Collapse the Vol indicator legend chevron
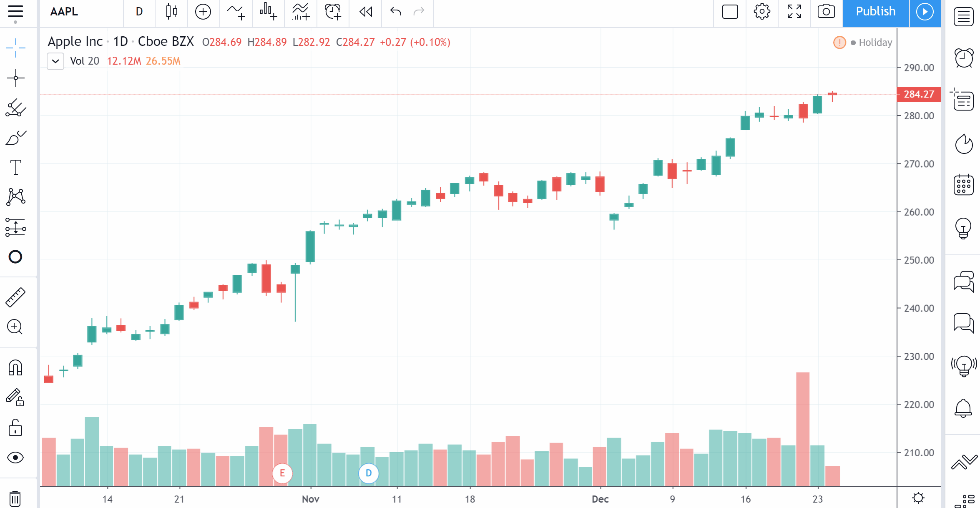The width and height of the screenshot is (980, 508). tap(55, 61)
